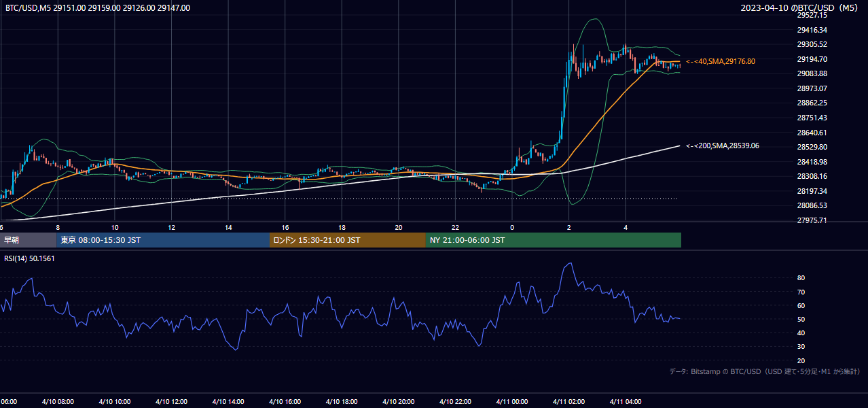The image size is (868, 408).
Task: Click price axis label 28197.34
Action: (812, 191)
